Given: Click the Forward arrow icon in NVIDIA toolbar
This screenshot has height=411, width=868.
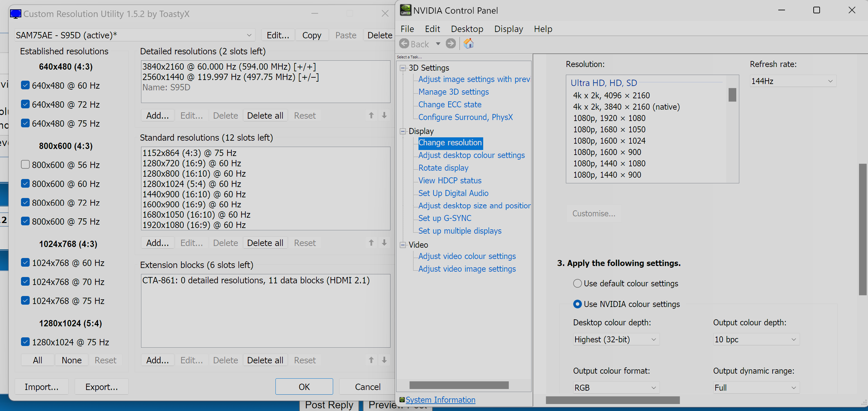Looking at the screenshot, I should pos(451,44).
